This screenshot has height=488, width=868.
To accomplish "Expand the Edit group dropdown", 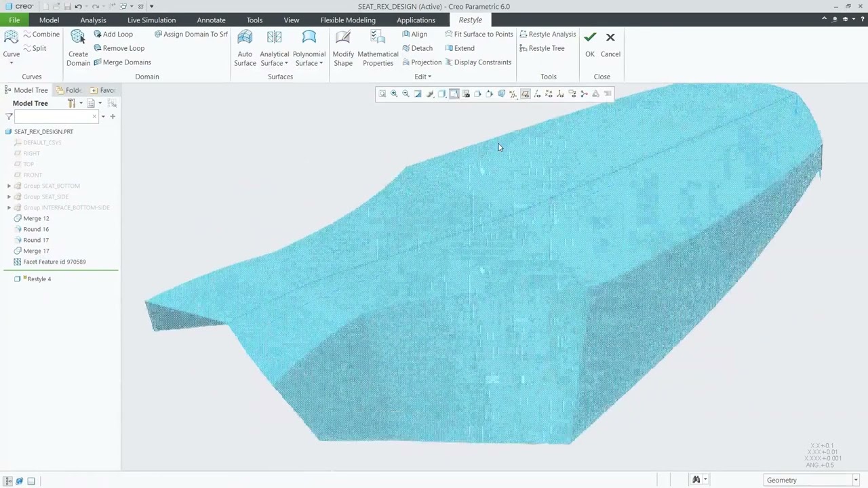I will (422, 77).
